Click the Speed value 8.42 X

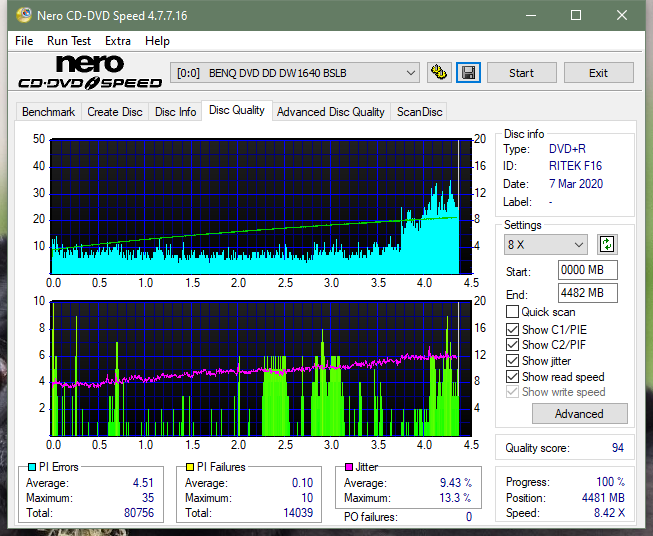point(609,513)
